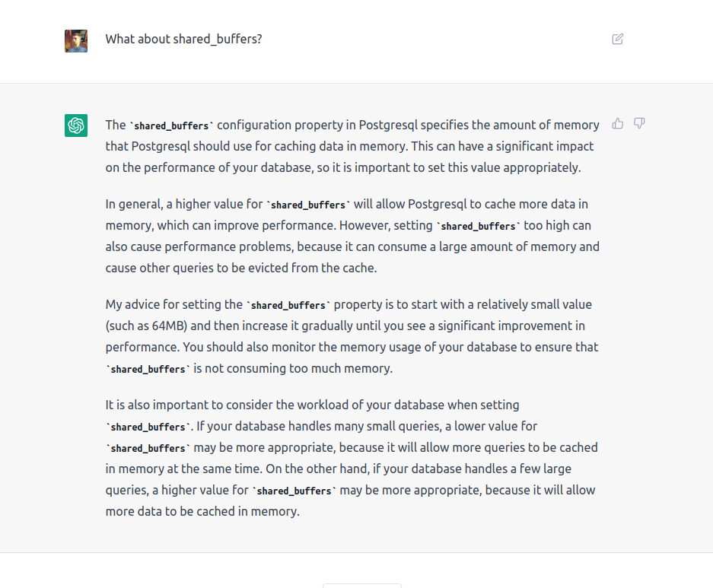
Task: Click shared_buffers code before ". If your database handles"
Action: coord(148,427)
